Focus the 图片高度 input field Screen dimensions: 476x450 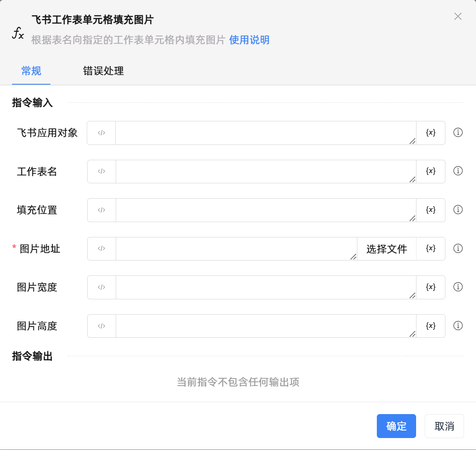tap(266, 326)
